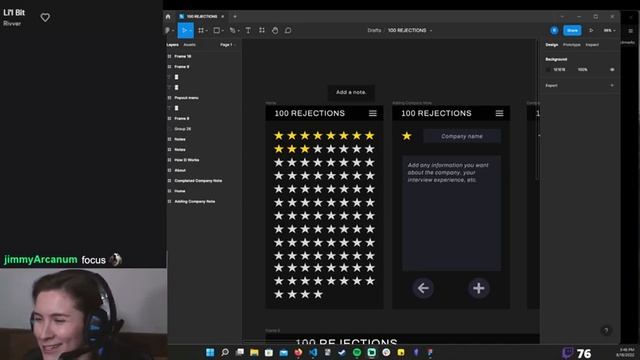The width and height of the screenshot is (640, 360).
Task: Open File Explorer from taskbar
Action: pyautogui.click(x=254, y=352)
